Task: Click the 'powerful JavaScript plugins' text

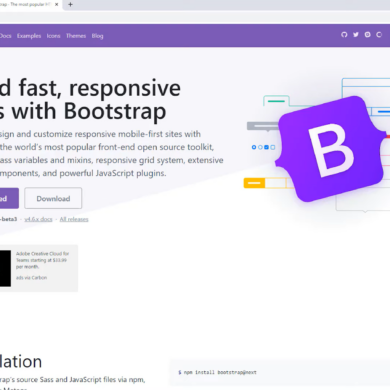Action: click(x=113, y=173)
